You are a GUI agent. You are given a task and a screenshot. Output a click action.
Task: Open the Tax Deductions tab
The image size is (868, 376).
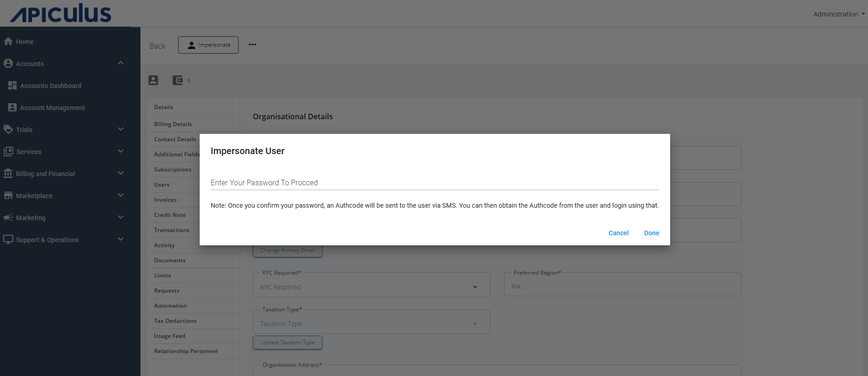click(175, 321)
